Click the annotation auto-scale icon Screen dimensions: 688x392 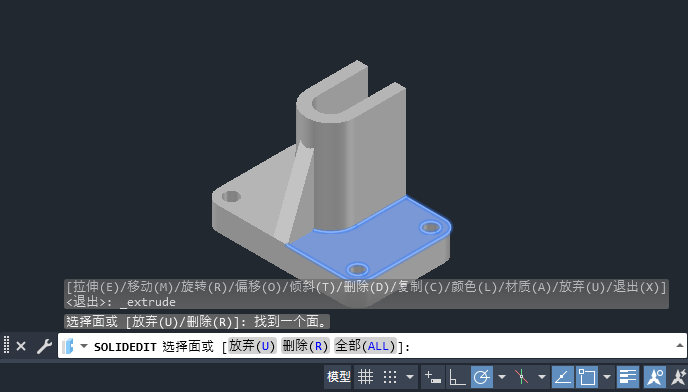click(x=678, y=377)
